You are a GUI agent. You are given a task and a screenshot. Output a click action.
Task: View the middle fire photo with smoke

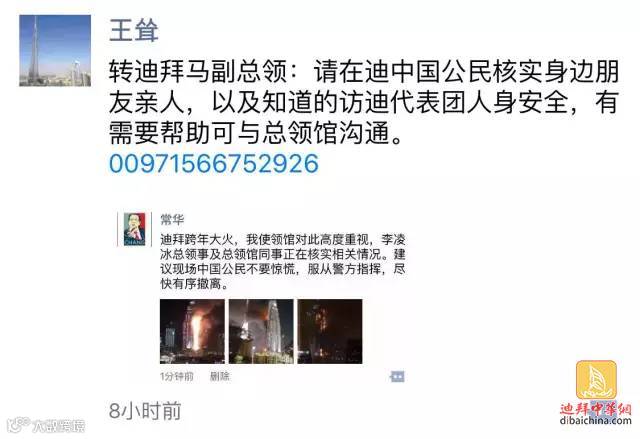[261, 331]
